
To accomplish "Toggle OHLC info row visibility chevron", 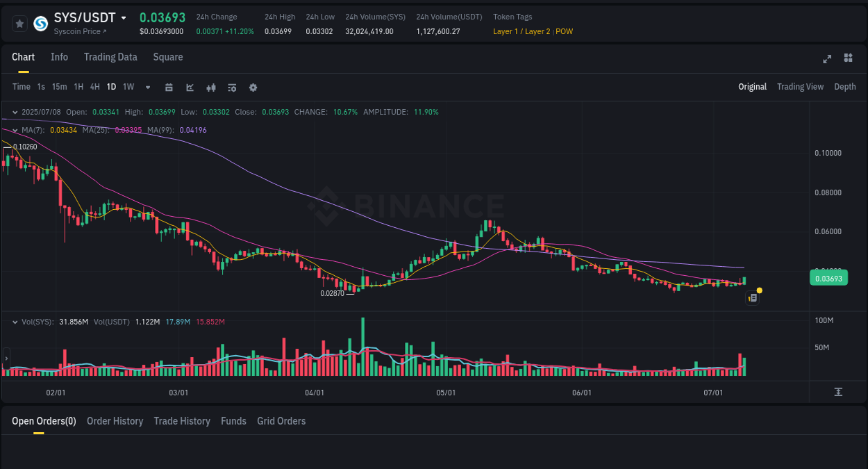I will click(15, 111).
